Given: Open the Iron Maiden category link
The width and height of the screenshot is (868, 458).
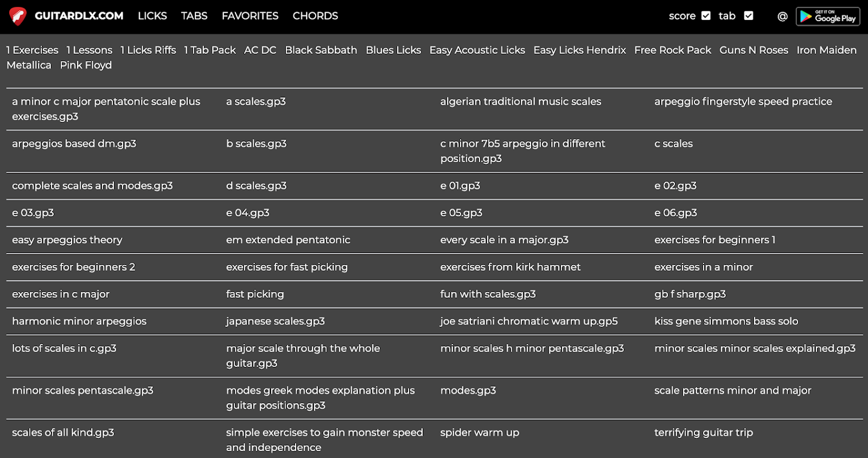Looking at the screenshot, I should 826,50.
